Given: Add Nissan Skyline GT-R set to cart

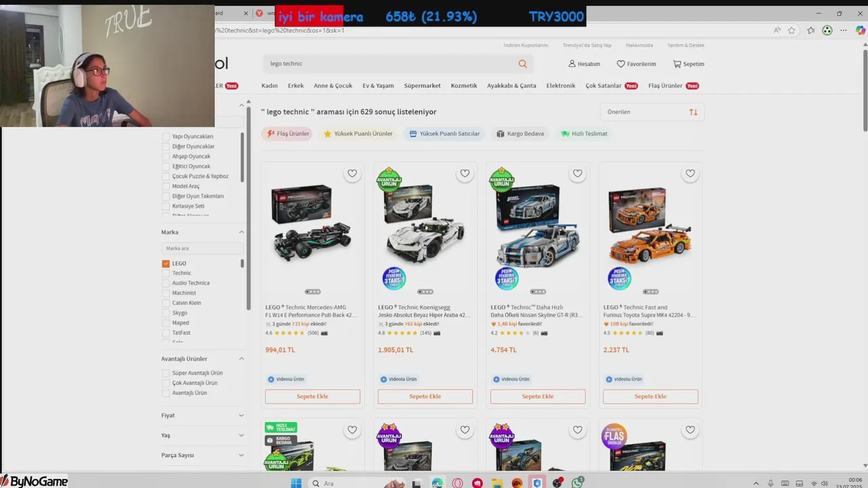Looking at the screenshot, I should point(538,396).
